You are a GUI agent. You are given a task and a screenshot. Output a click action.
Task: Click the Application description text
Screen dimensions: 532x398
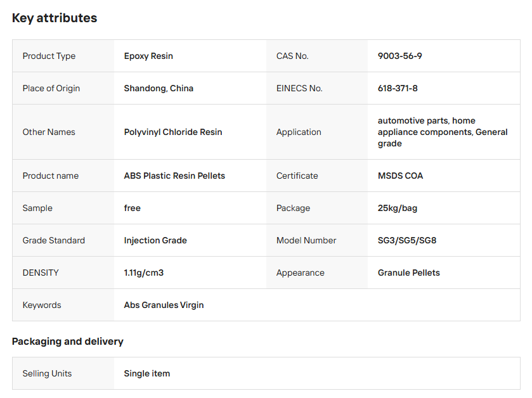point(443,132)
